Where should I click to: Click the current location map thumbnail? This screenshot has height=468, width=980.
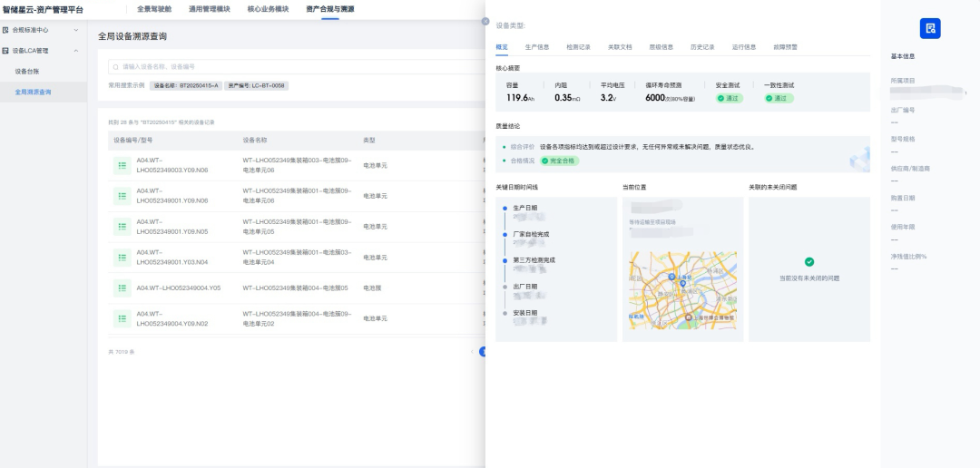(682, 290)
